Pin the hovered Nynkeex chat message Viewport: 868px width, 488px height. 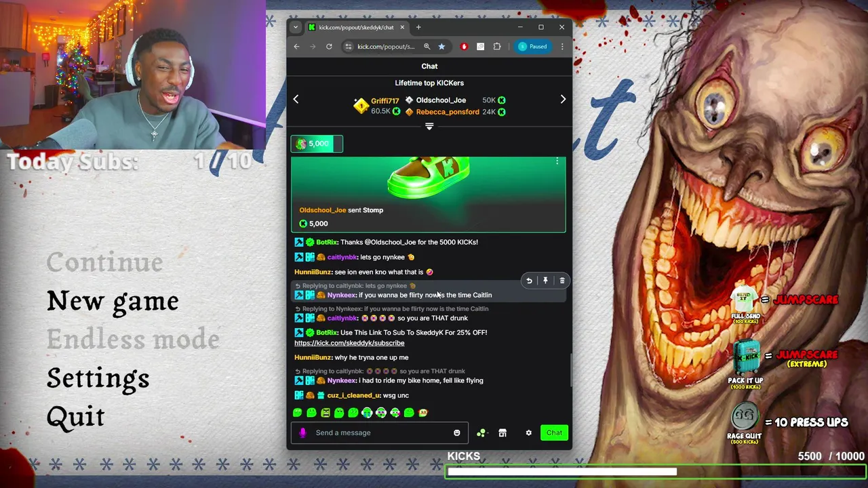pos(545,281)
